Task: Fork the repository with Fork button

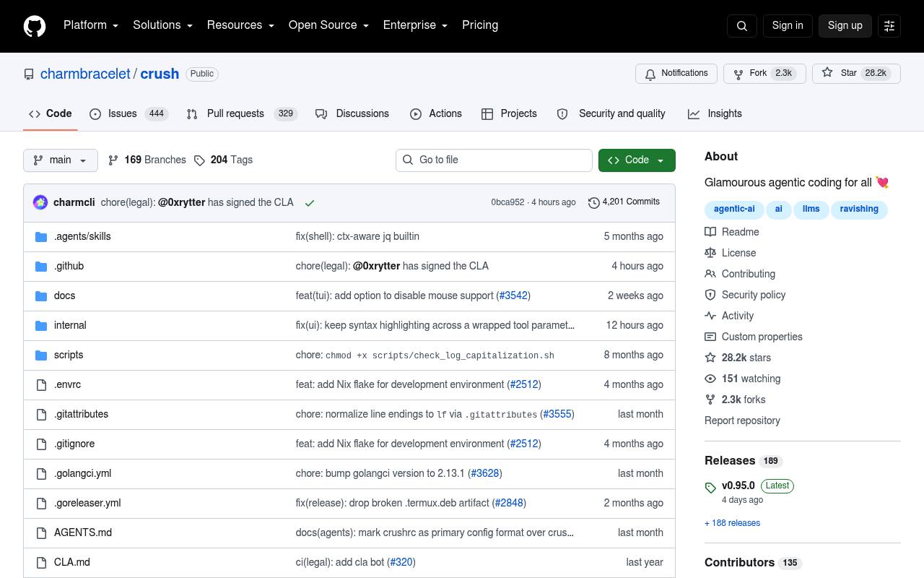Action: point(764,74)
